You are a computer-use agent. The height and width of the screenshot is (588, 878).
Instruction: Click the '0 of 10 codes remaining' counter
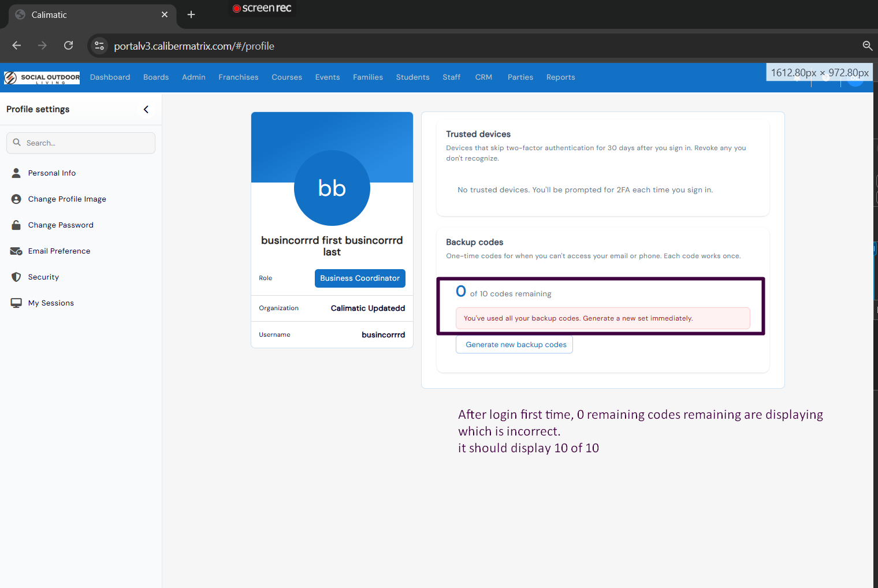[503, 292]
